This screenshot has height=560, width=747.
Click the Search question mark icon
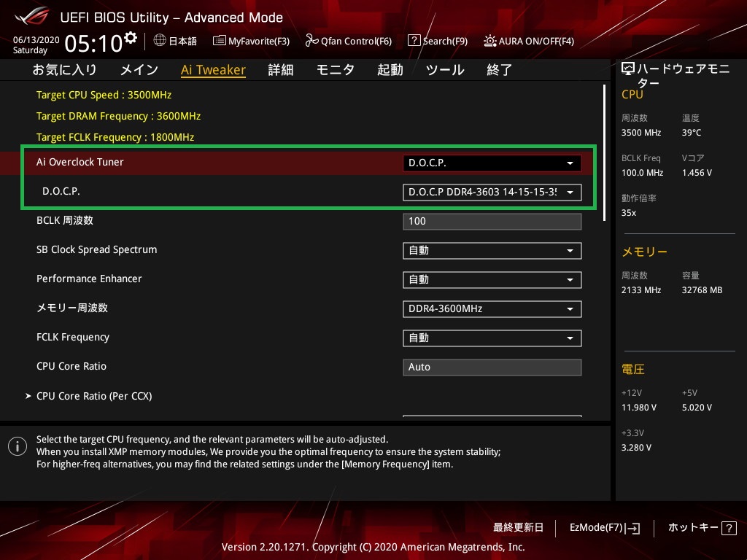(x=414, y=41)
